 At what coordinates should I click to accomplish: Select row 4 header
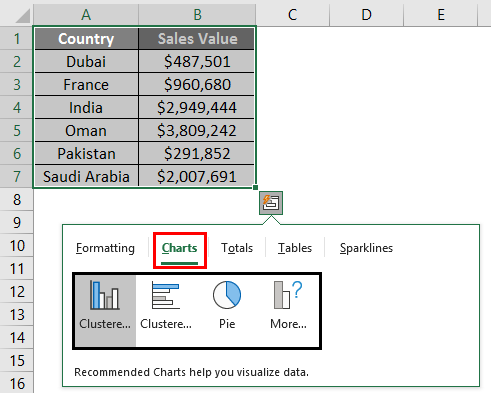click(x=17, y=108)
